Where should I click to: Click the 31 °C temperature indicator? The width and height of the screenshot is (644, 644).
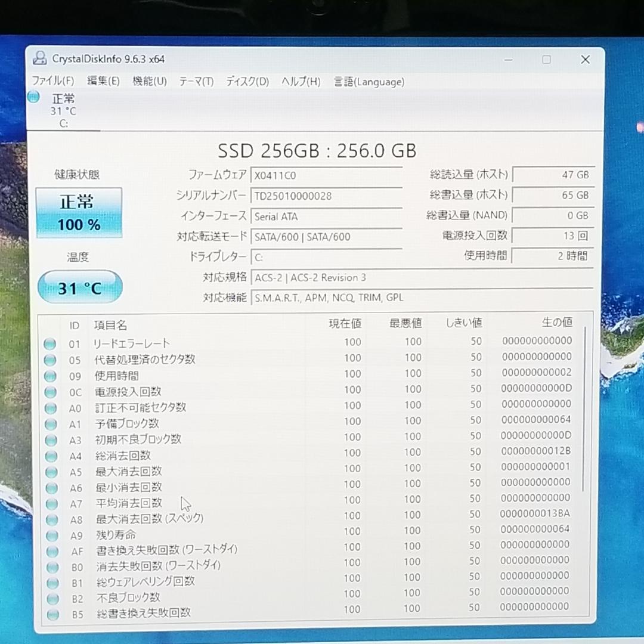[79, 287]
